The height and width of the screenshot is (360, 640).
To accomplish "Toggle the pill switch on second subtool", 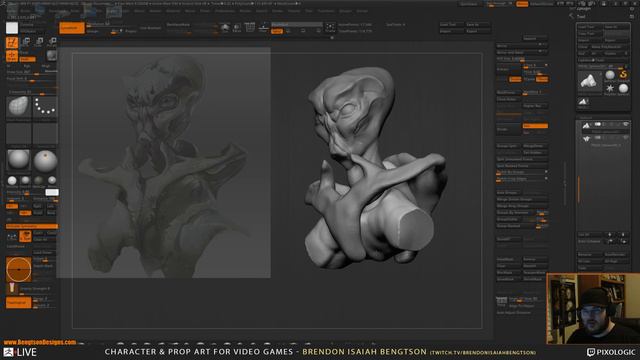I will point(598,138).
